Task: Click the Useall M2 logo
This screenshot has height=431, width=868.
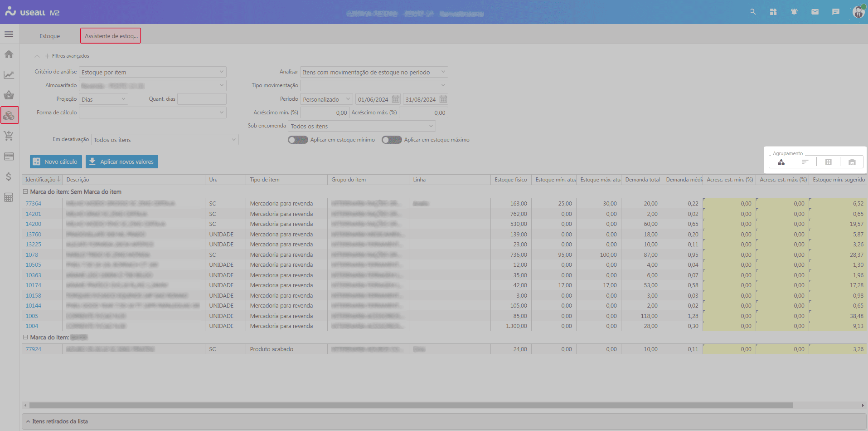Action: pyautogui.click(x=33, y=12)
